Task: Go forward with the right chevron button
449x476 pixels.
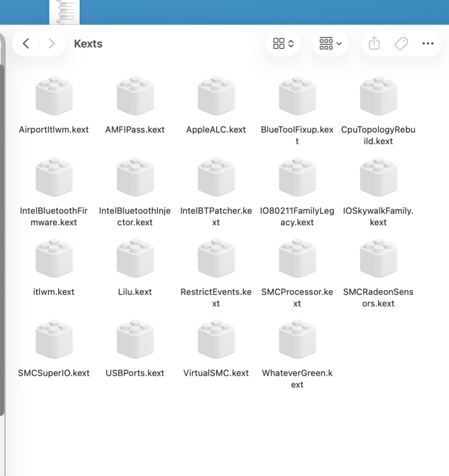Action: [51, 43]
